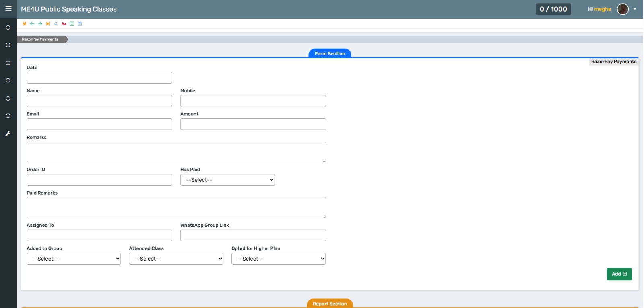Open the Opted for Higher Plan dropdown
Screen dimensions: 644x308
(x=278, y=259)
